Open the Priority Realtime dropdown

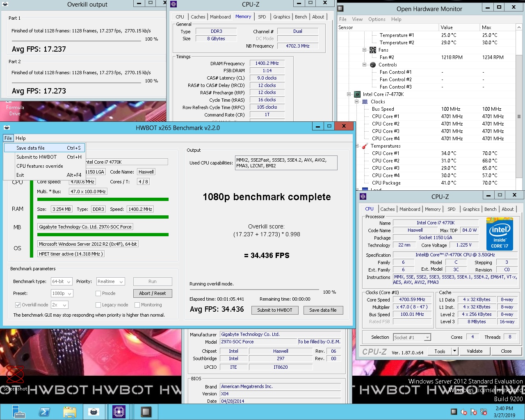tap(110, 281)
